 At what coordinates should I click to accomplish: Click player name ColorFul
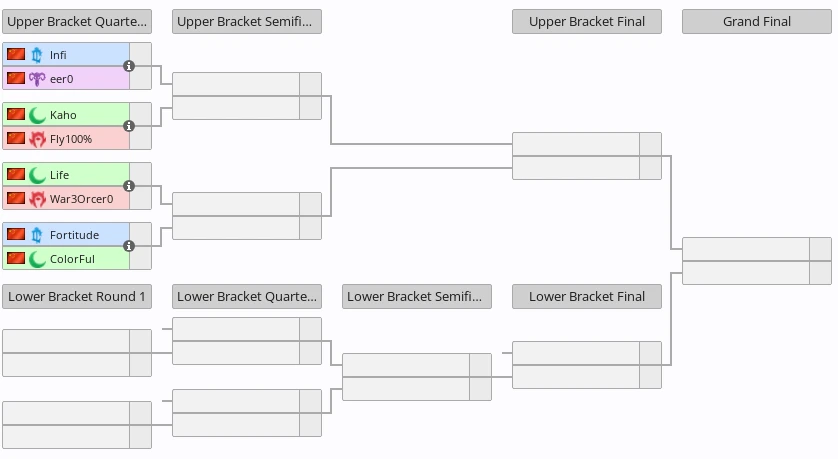click(x=72, y=258)
